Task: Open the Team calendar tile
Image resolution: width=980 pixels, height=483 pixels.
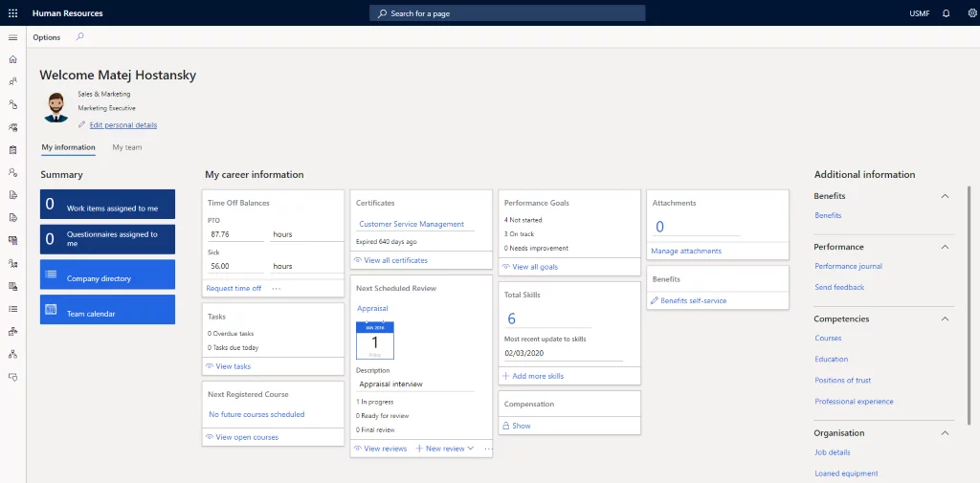Action: pos(107,309)
